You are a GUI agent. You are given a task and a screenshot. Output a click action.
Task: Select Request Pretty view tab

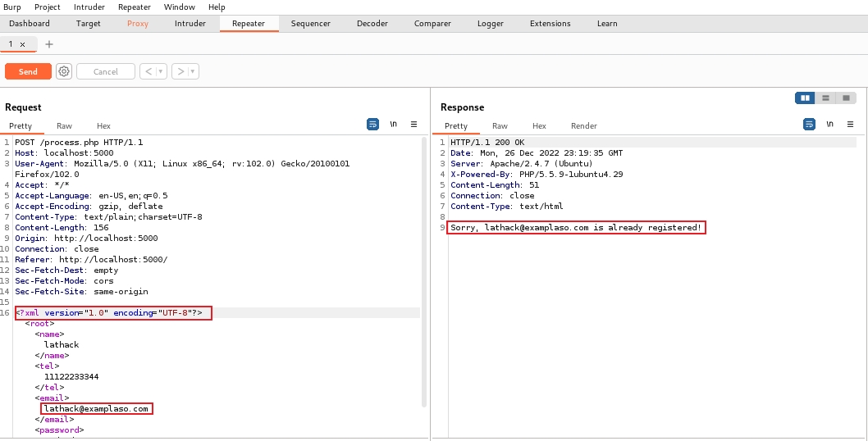(x=21, y=126)
